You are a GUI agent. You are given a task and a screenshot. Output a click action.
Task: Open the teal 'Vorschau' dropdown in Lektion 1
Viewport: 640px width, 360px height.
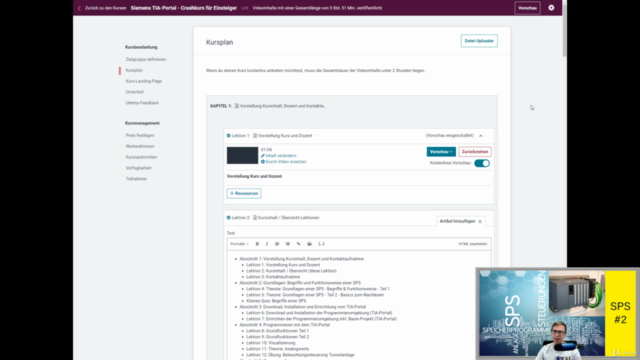(x=441, y=151)
